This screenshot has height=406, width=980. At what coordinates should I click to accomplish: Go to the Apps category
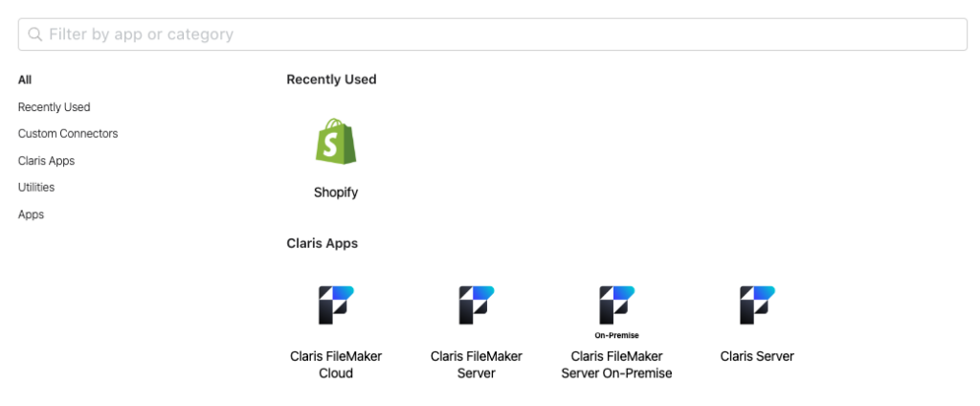click(32, 214)
